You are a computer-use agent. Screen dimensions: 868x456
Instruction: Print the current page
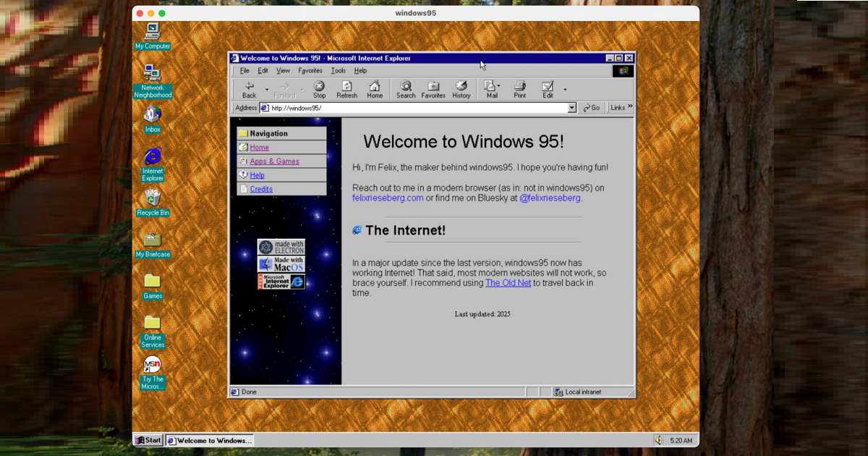(x=520, y=89)
